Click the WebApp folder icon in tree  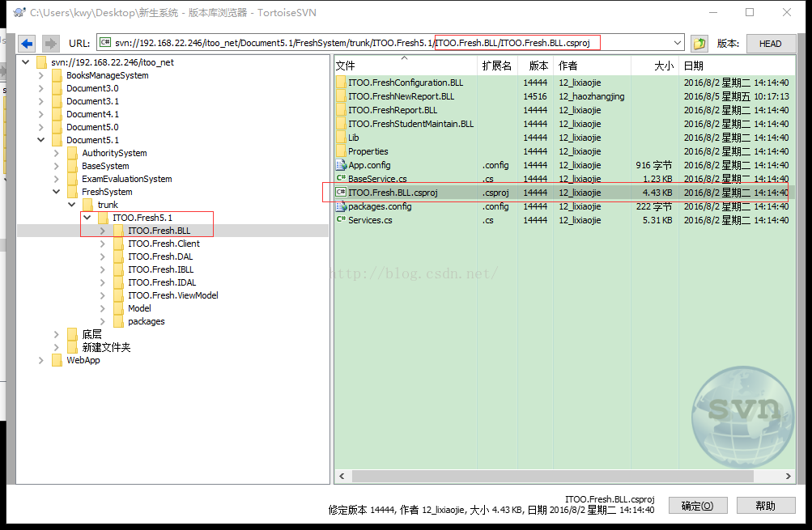(57, 360)
